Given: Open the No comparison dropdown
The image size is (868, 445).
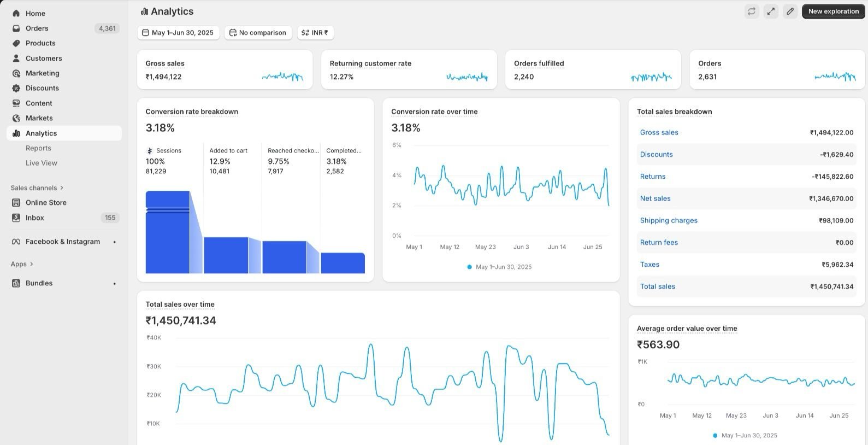Looking at the screenshot, I should click(x=258, y=33).
